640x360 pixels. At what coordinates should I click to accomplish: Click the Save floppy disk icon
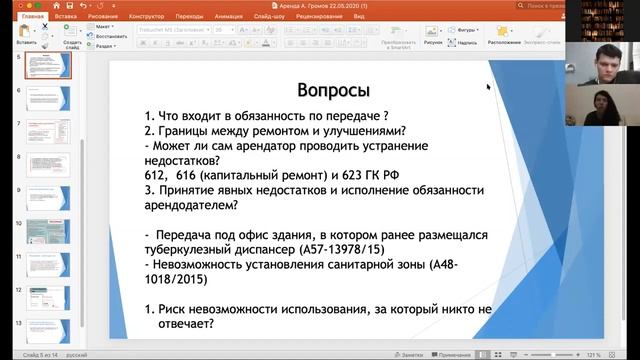tap(70, 6)
